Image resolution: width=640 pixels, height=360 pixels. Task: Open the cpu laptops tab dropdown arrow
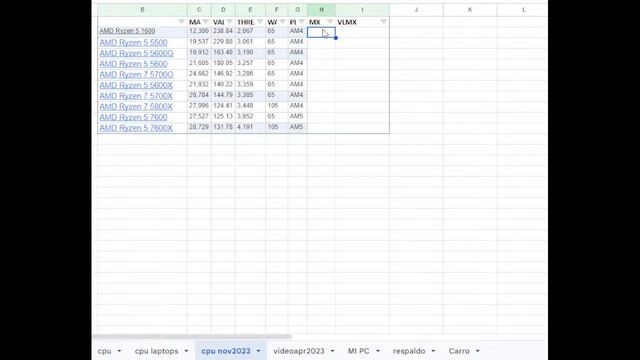pos(186,351)
